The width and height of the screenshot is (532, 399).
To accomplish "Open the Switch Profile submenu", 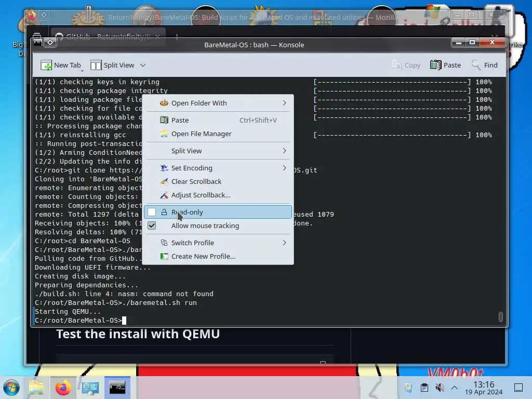I will (218, 243).
